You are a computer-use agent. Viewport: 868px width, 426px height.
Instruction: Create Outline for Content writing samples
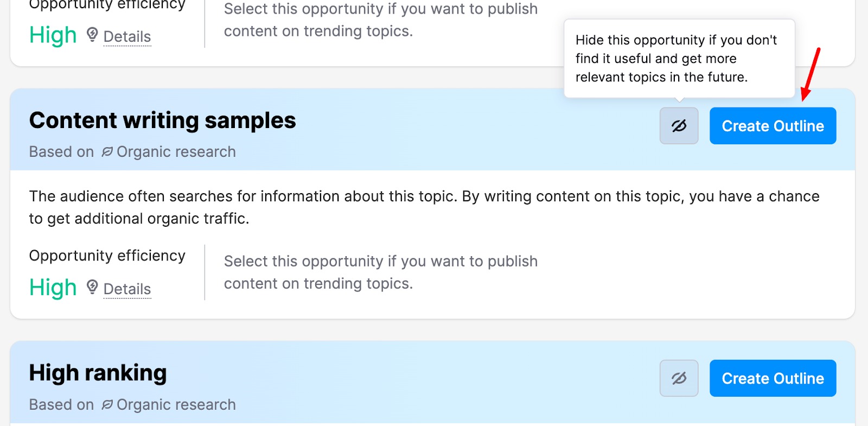pyautogui.click(x=773, y=126)
